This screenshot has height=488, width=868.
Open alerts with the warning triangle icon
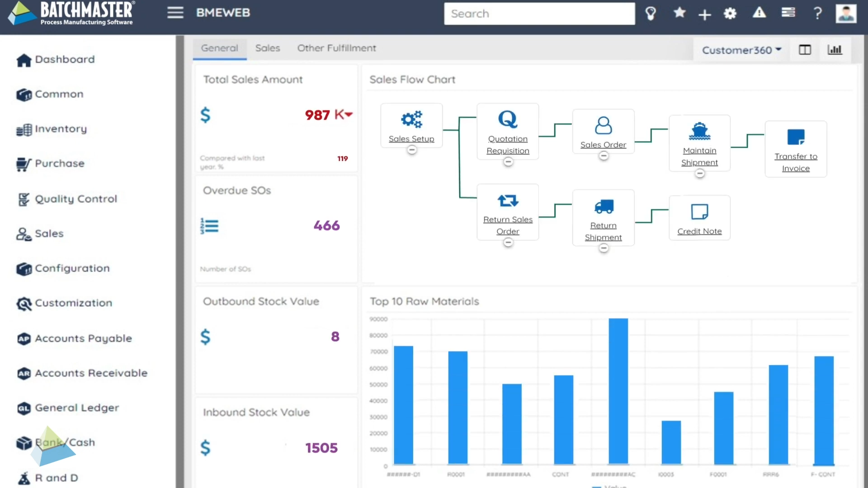[x=759, y=13]
